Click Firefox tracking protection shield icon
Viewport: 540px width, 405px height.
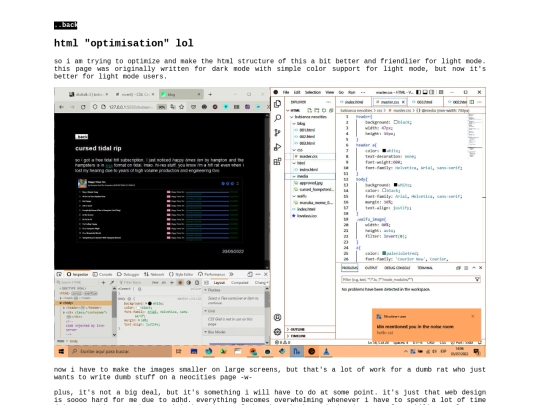pos(95,107)
